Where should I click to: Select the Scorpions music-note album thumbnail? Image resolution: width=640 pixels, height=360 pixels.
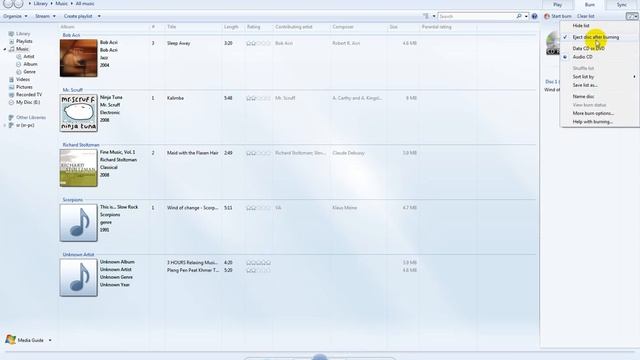[78, 223]
